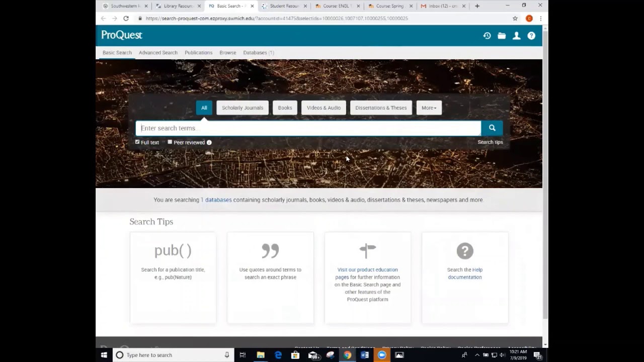
Task: Open Windows Start menu
Action: point(104,355)
